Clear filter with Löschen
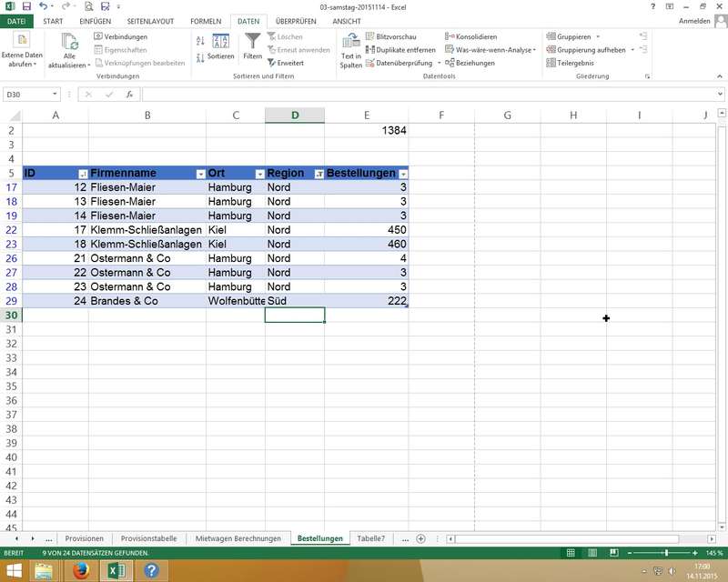 coord(285,36)
